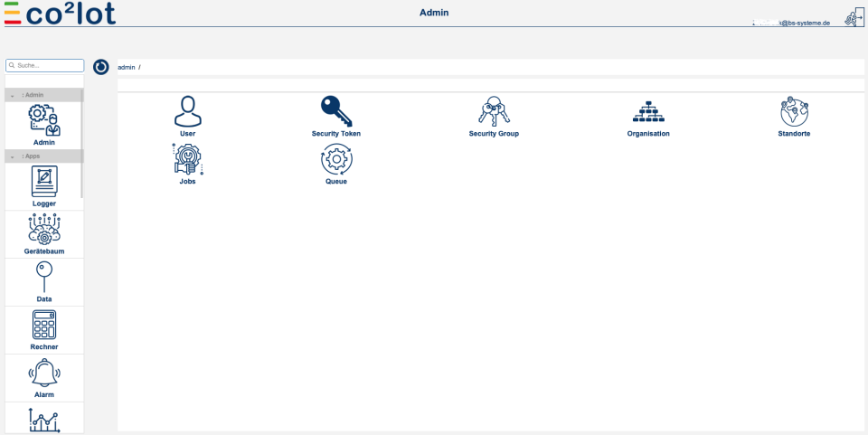Open the chart app icon at sidebar bottom

(x=44, y=420)
